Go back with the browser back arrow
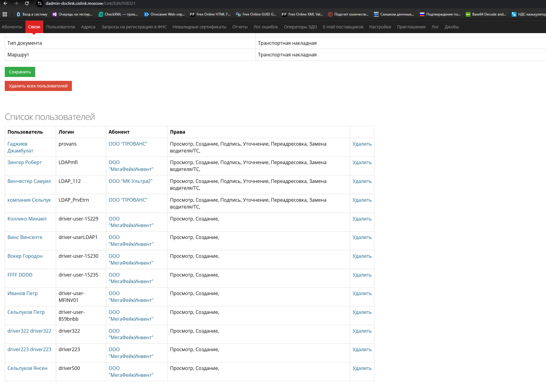Image resolution: width=546 pixels, height=392 pixels. coord(5,3)
